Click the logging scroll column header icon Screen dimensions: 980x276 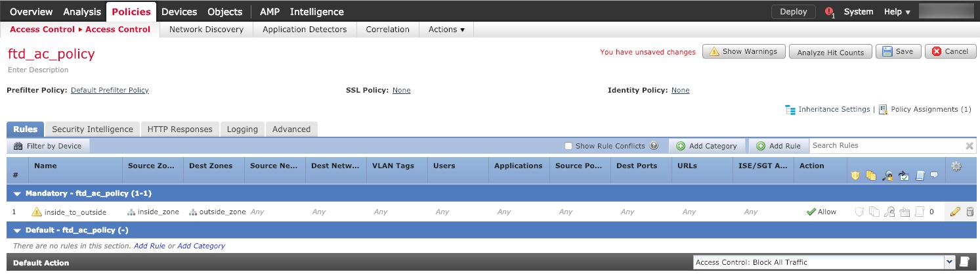920,175
